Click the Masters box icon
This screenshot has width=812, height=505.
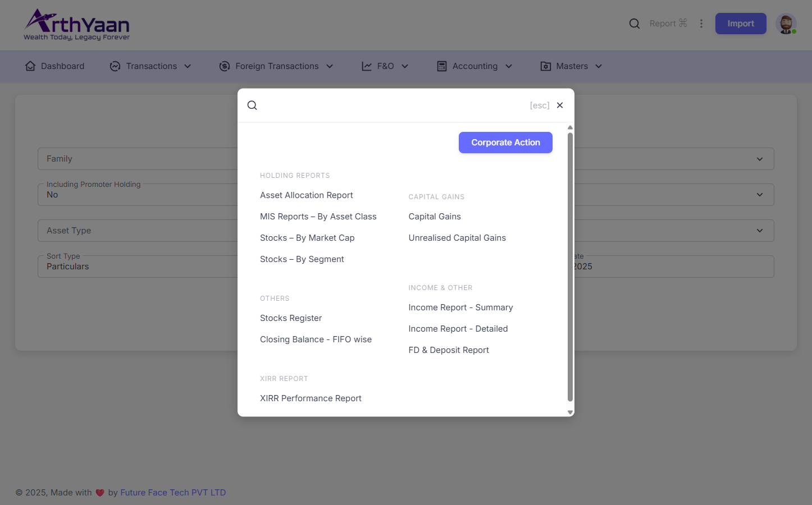545,66
